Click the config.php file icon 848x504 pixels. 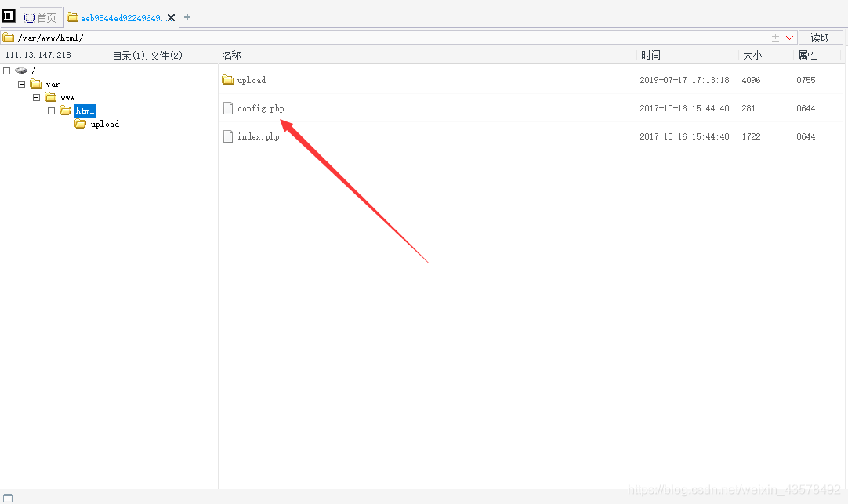pos(228,108)
